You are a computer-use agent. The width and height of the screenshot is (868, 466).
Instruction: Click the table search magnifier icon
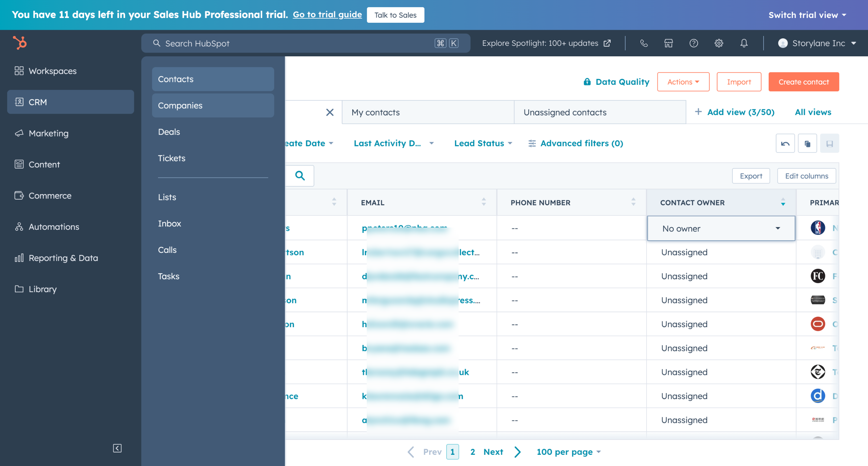click(300, 175)
